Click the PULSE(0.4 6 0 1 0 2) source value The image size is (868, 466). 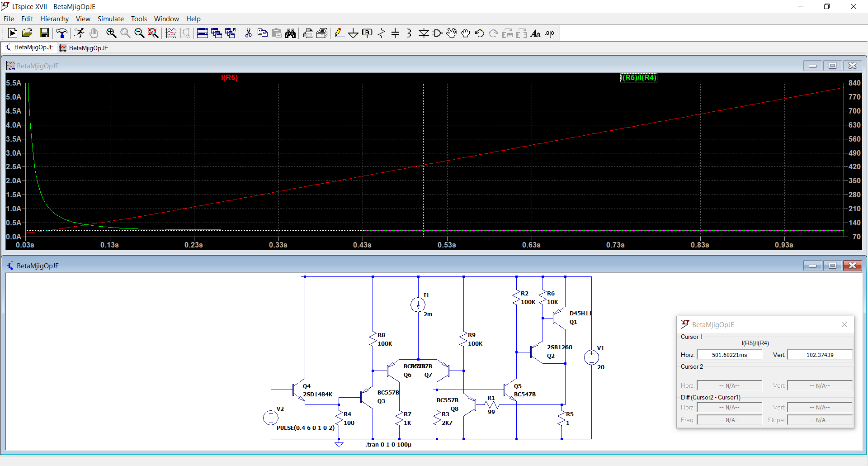coord(306,428)
